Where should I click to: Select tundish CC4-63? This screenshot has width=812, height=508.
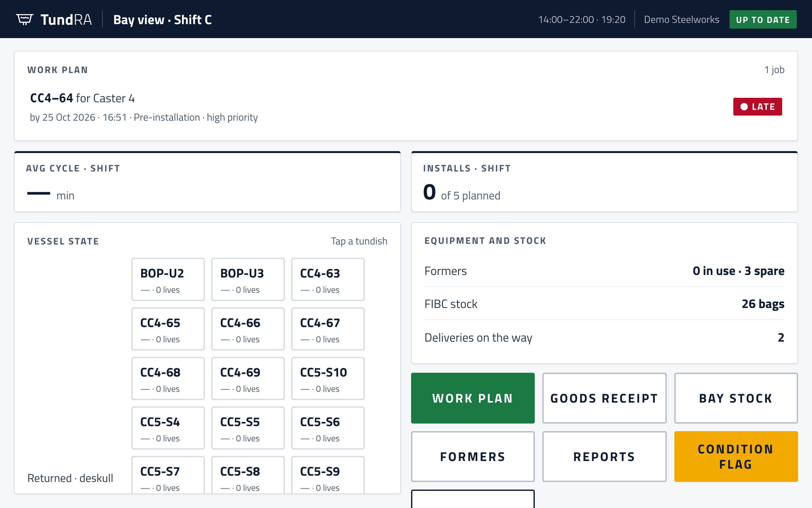click(328, 279)
